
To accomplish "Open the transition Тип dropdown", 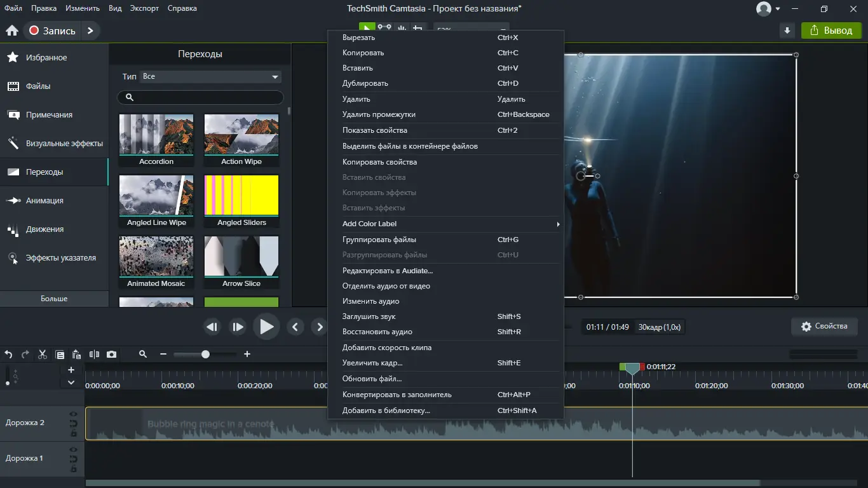I will pos(210,77).
